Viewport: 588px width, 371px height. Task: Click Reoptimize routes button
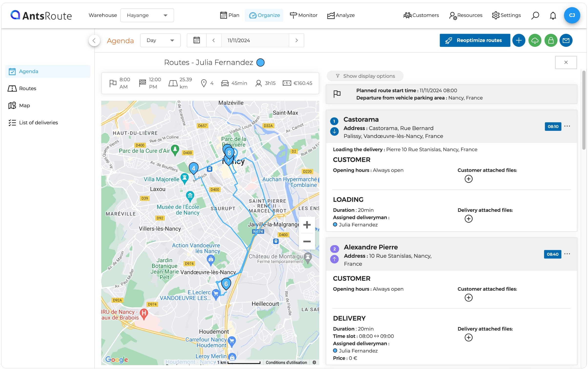coord(475,40)
